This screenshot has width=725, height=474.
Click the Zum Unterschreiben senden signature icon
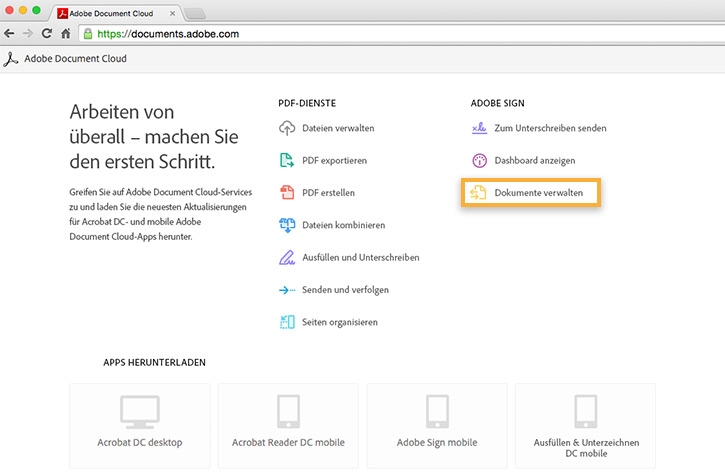pos(479,128)
